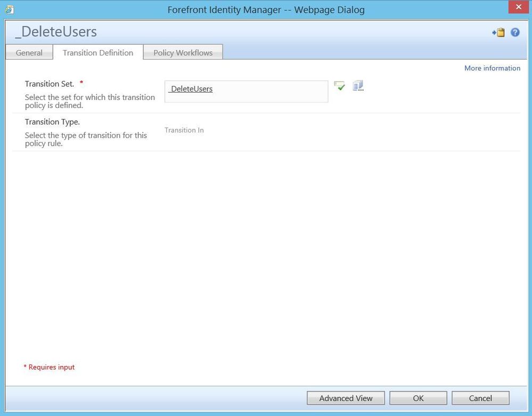The width and height of the screenshot is (532, 416).
Task: Click the _DeleteUsers heading title
Action: [x=56, y=31]
